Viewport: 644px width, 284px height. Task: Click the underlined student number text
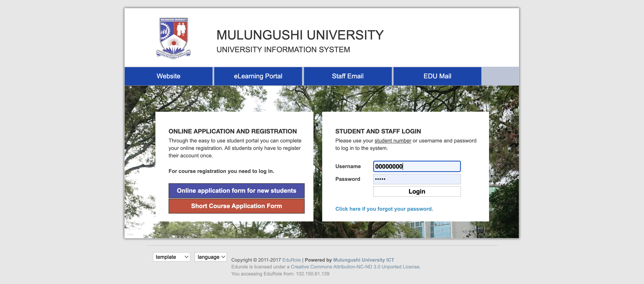point(392,140)
